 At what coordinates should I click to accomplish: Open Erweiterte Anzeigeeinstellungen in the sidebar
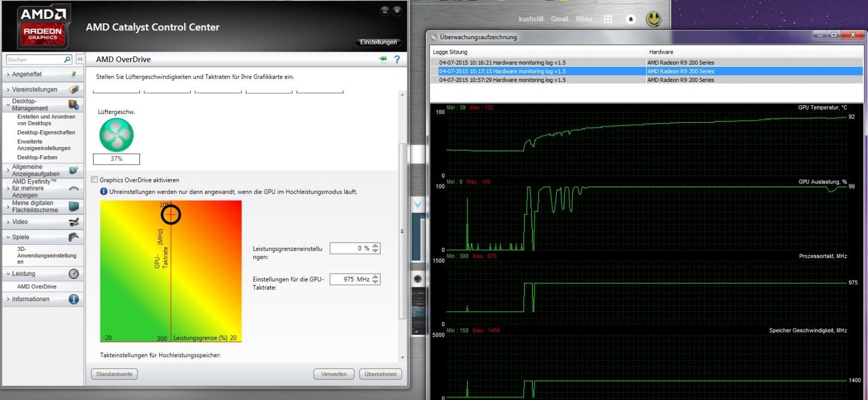(x=44, y=145)
